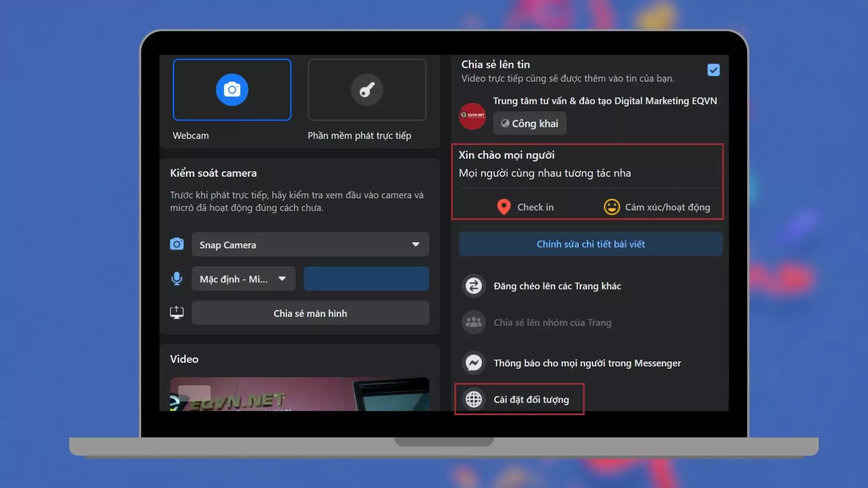
Task: Select Đăng chéo lên các Trang khác
Action: [x=557, y=286]
